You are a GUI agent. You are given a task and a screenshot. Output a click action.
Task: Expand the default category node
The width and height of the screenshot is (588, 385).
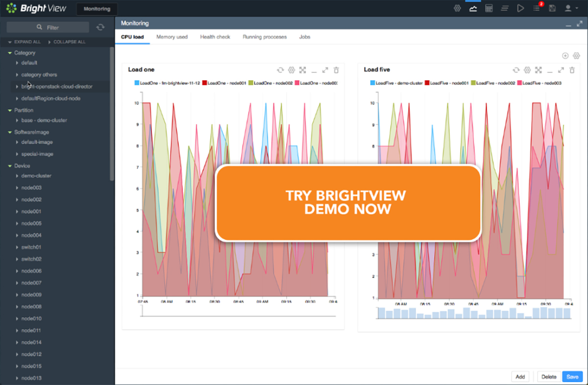tap(17, 63)
